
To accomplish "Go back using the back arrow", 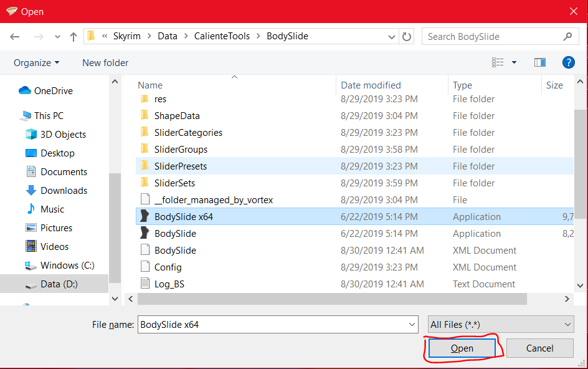I will point(14,37).
